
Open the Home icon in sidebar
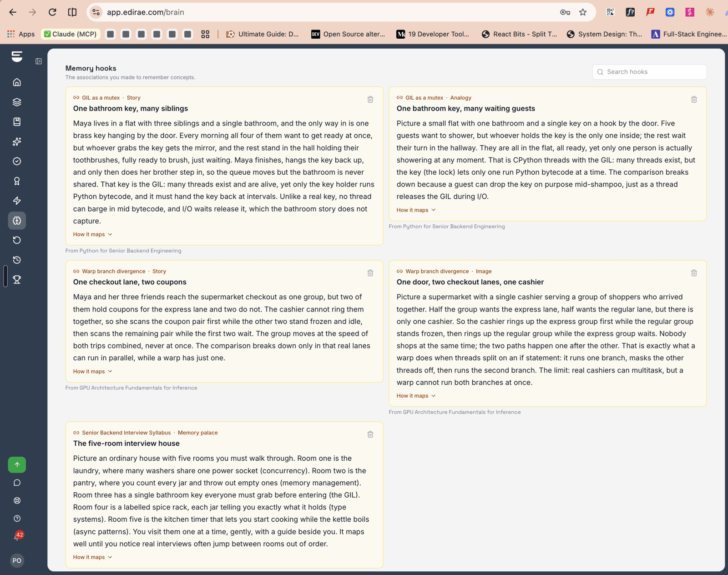click(x=17, y=82)
